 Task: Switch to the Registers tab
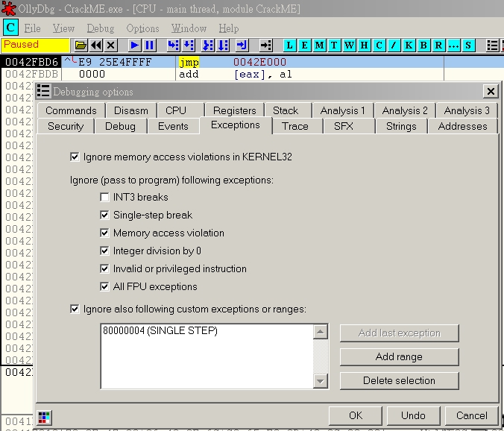(x=235, y=110)
